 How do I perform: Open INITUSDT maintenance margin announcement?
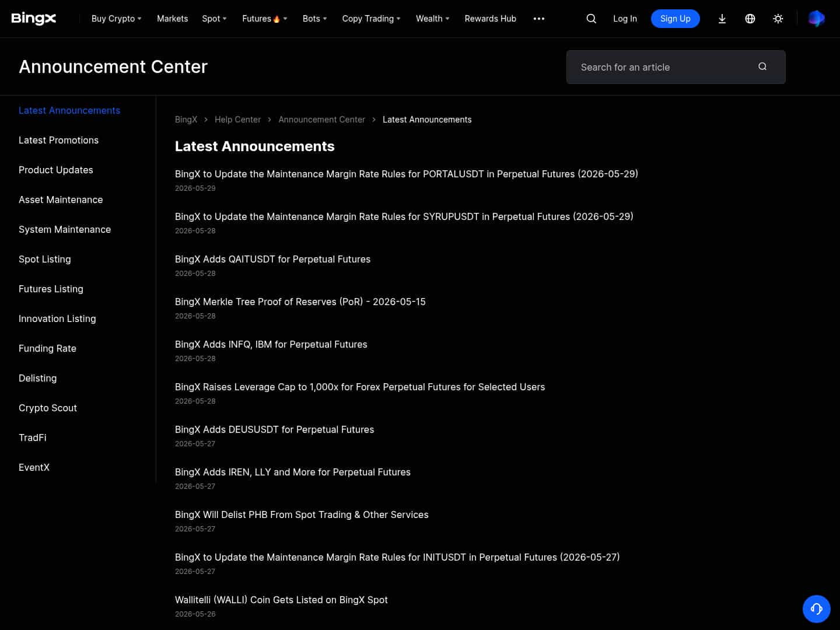click(397, 557)
